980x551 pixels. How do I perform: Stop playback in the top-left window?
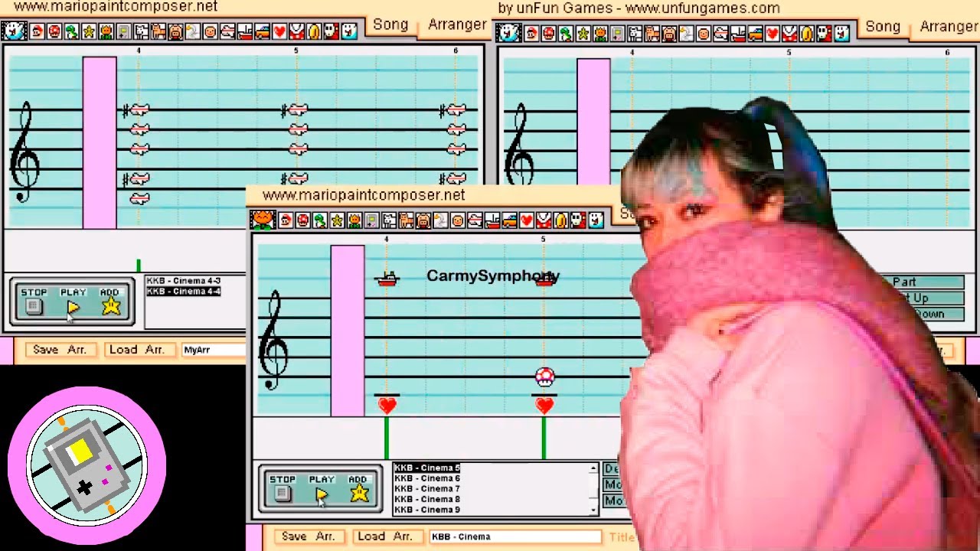[x=33, y=306]
